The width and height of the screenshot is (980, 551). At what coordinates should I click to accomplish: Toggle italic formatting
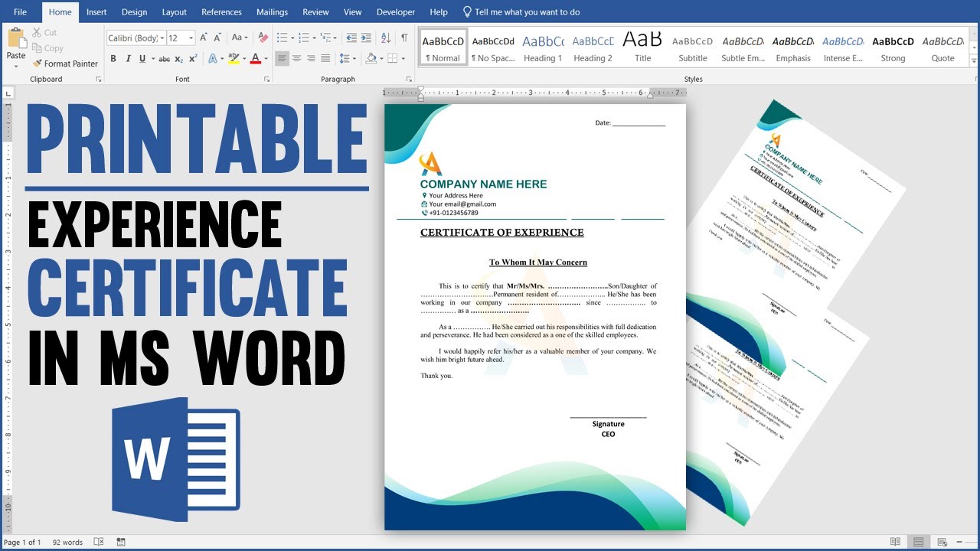[128, 59]
